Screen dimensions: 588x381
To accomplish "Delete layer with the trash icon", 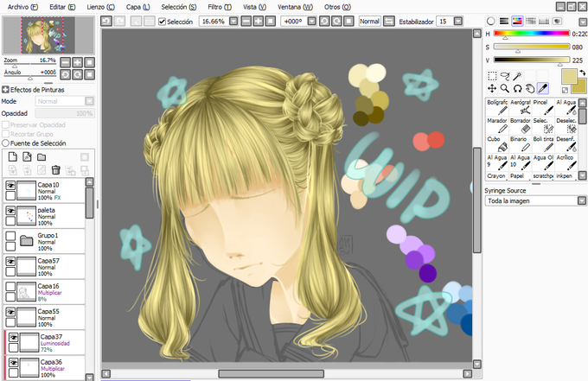I will coord(56,170).
